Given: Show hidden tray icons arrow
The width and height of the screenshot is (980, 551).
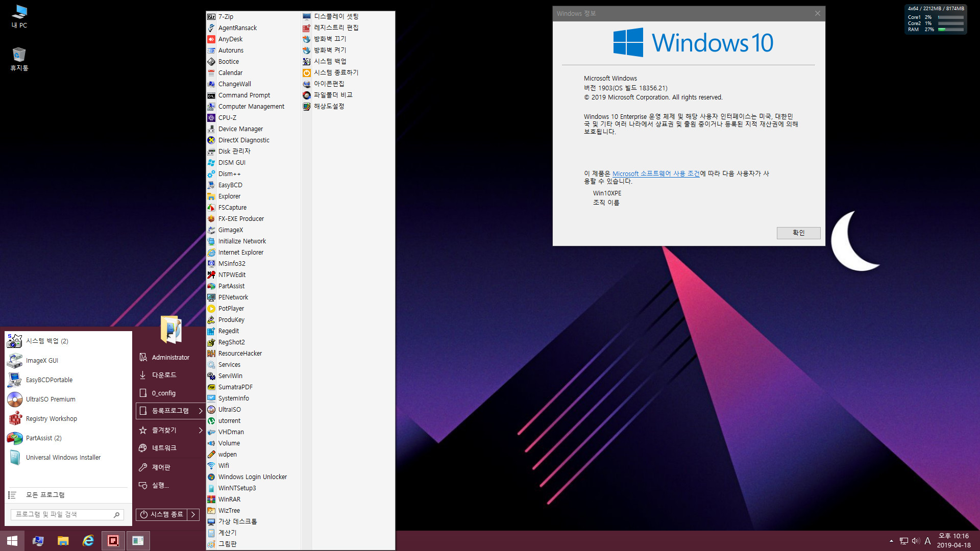Looking at the screenshot, I should coord(891,541).
